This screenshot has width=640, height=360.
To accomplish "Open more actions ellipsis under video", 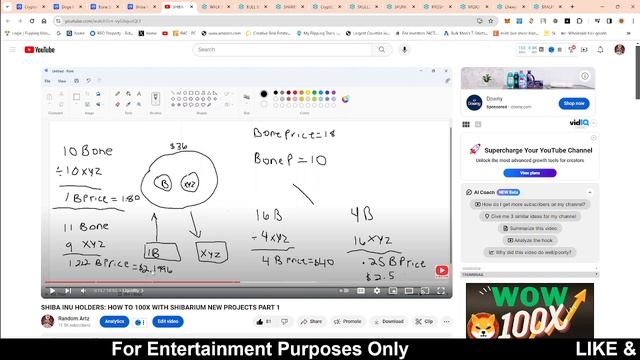I will click(447, 322).
